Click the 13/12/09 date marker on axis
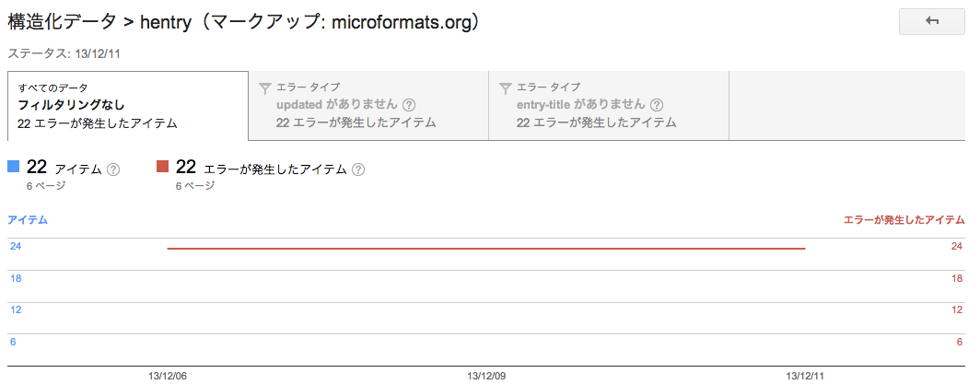This screenshot has height=385, width=980. point(486,376)
